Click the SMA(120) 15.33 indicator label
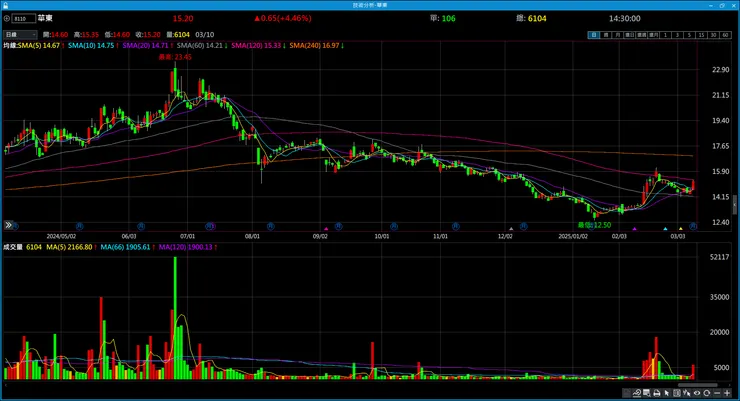This screenshot has width=740, height=401. [x=256, y=46]
